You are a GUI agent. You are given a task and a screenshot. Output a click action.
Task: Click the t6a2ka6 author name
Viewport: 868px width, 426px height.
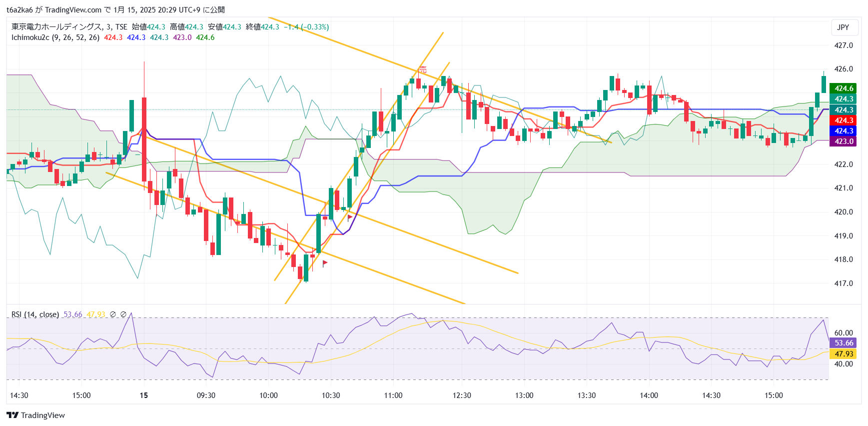pyautogui.click(x=19, y=10)
